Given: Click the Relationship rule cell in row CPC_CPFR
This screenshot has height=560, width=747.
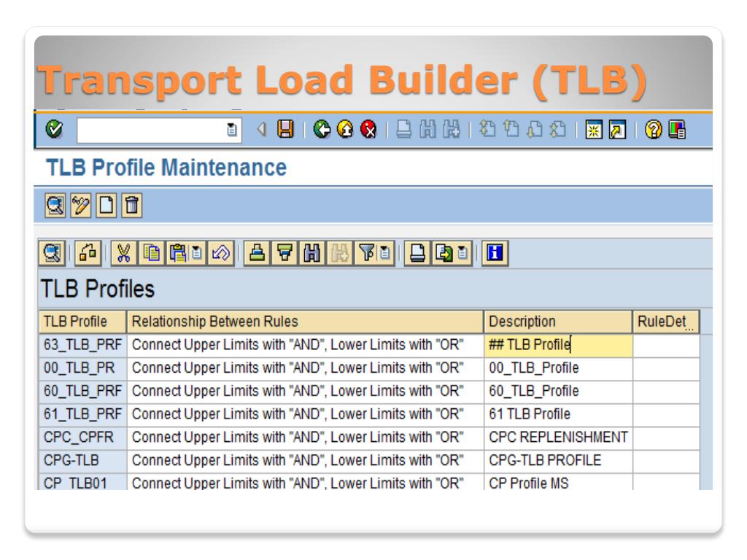Looking at the screenshot, I should pyautogui.click(x=306, y=437).
